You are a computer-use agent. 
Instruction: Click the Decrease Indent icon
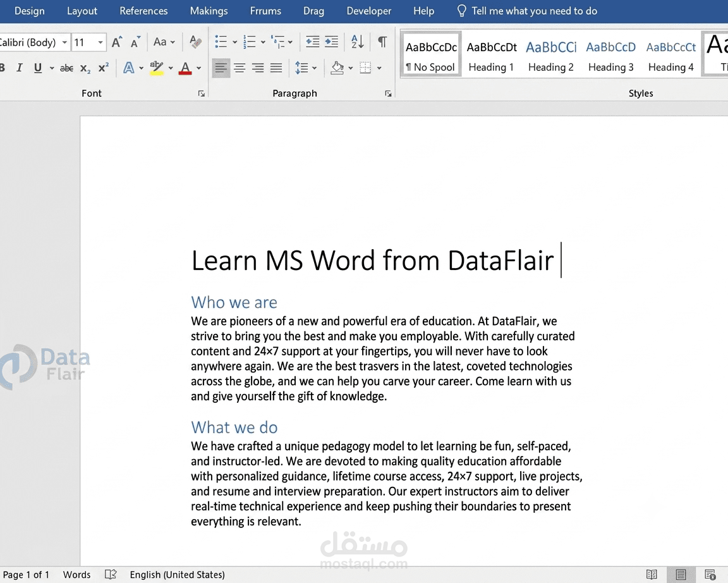[312, 42]
